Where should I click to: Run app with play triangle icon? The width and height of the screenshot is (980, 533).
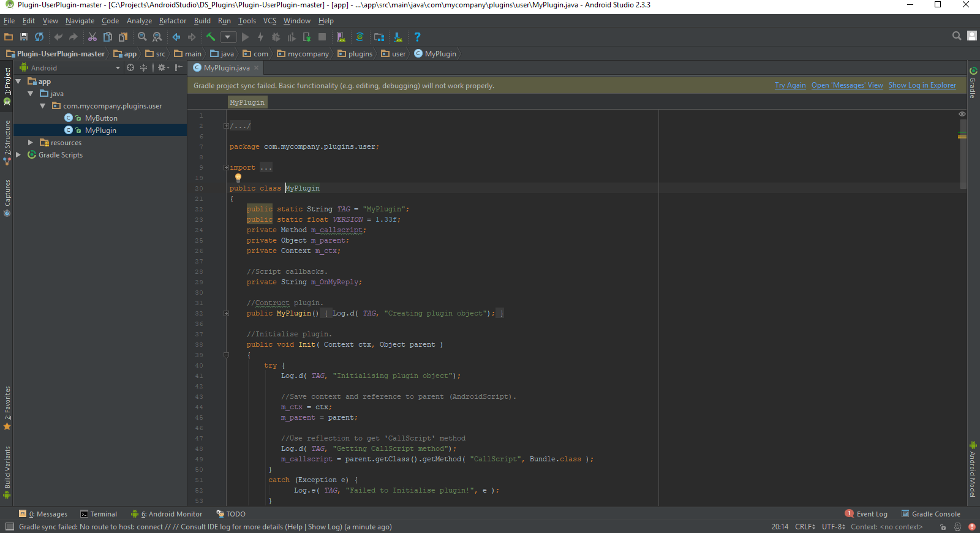pyautogui.click(x=246, y=37)
